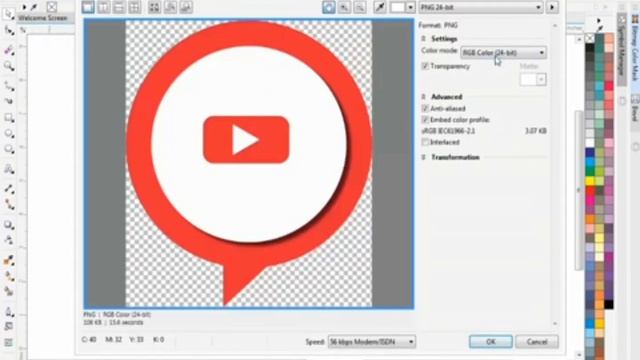Image resolution: width=640 pixels, height=360 pixels.
Task: Click the no-color X swatch in palette
Action: coord(590,38)
